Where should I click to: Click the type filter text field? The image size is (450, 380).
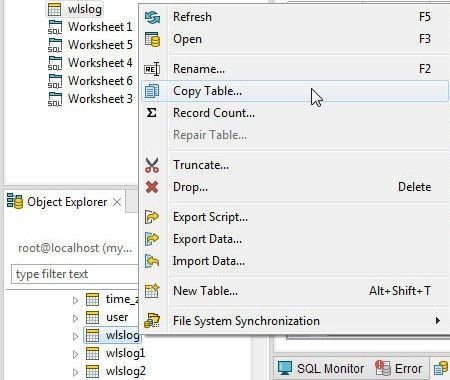(75, 274)
